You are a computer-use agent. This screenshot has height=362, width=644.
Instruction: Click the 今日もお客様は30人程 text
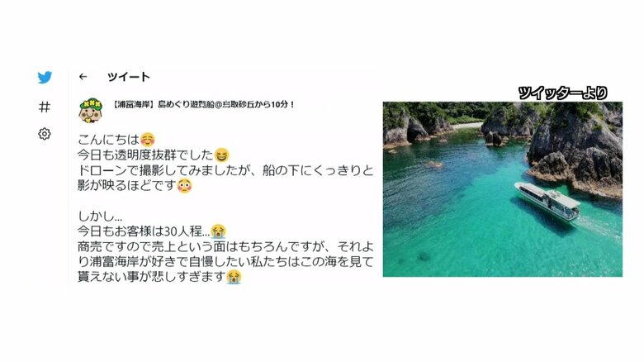pos(144,231)
